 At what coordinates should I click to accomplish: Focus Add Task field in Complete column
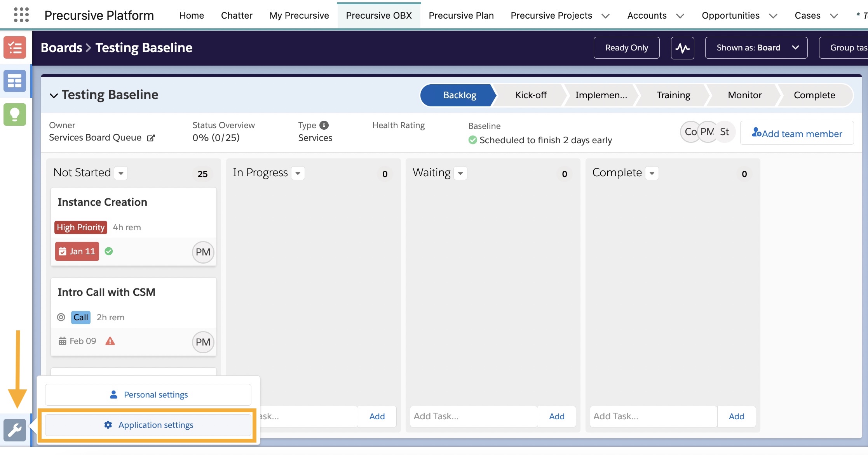[654, 417]
